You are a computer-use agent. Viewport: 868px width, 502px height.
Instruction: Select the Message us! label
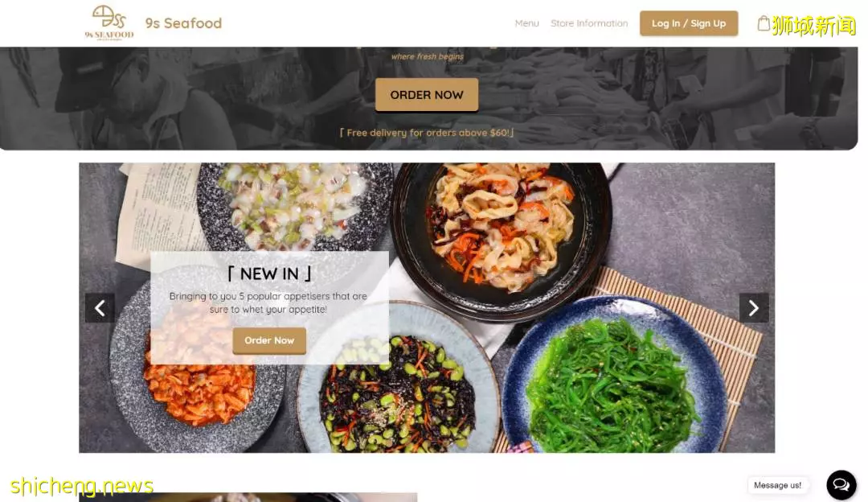click(777, 485)
